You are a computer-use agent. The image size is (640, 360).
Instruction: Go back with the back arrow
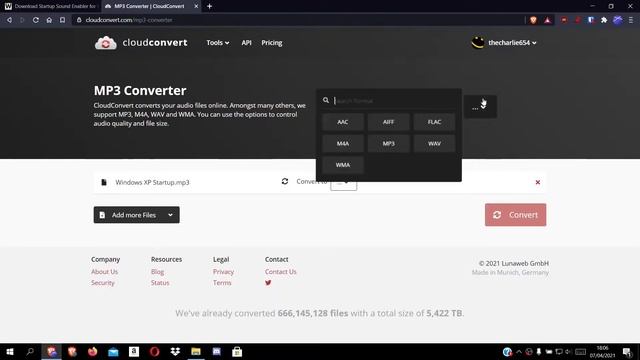[x=9, y=20]
